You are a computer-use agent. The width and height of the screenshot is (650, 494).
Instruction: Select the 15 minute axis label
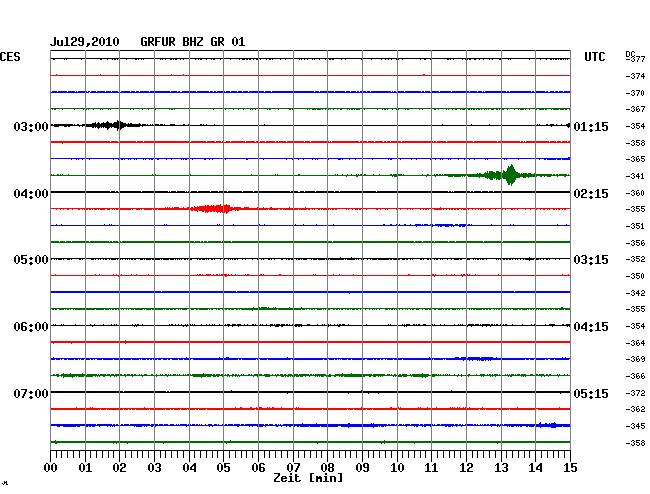[x=570, y=468]
